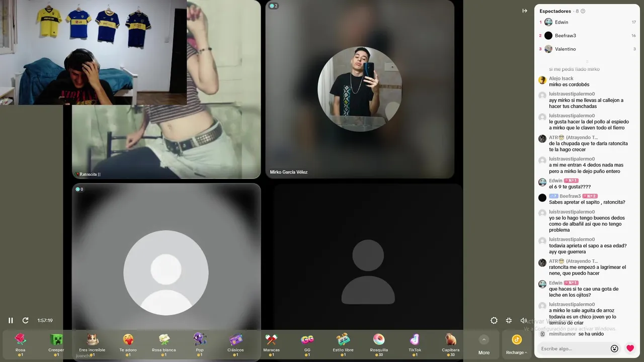644x362 pixels.
Task: Send the Rosa blanca gift
Action: 164,344
